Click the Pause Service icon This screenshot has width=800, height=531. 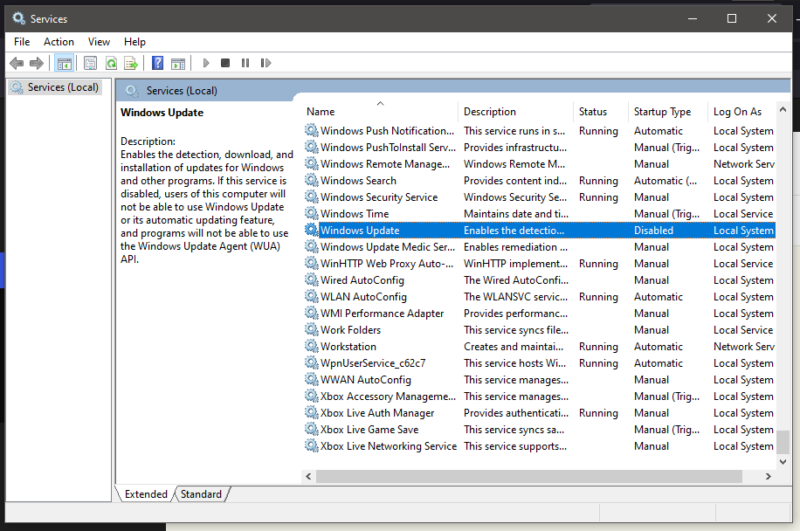pos(245,63)
